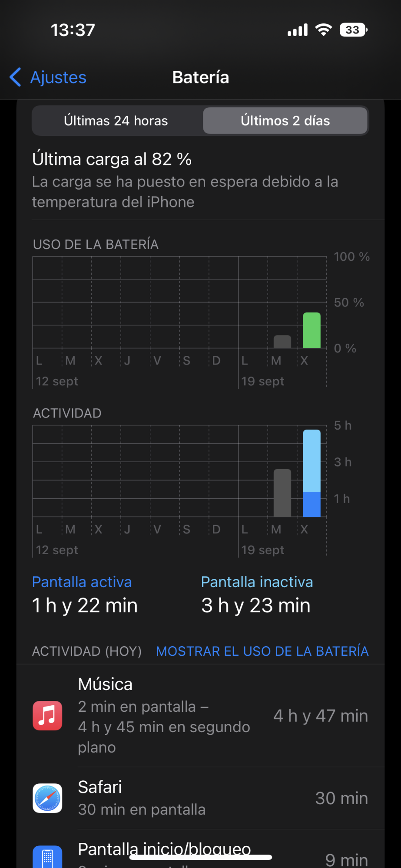Tap the Música app icon
This screenshot has width=401, height=868.
(x=47, y=716)
